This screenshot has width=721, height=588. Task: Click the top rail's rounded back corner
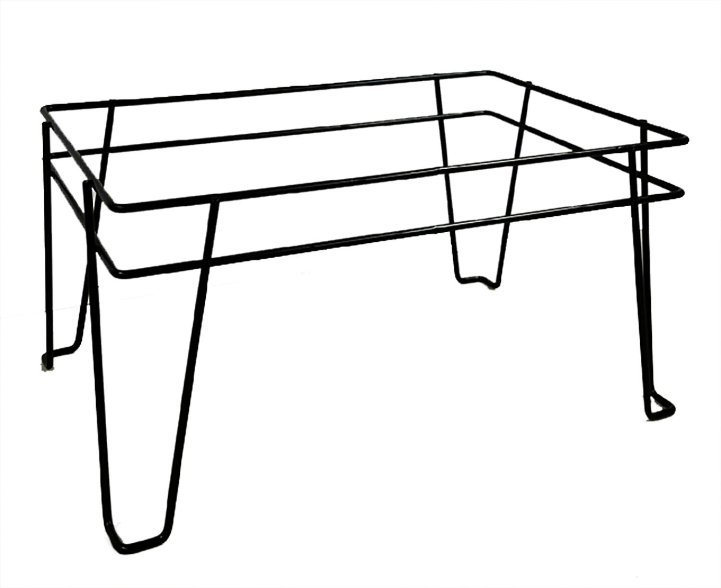click(x=493, y=73)
